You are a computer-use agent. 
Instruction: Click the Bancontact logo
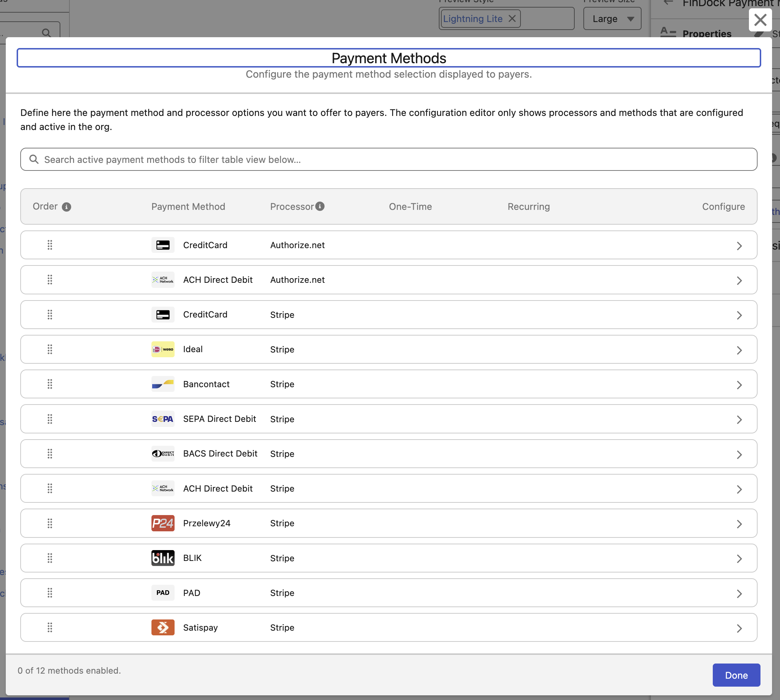point(163,384)
